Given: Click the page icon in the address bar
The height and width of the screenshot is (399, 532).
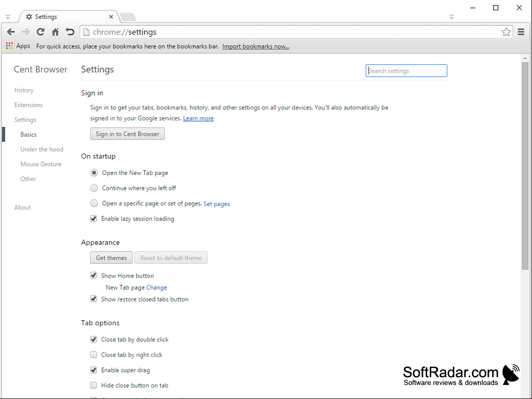Looking at the screenshot, I should coord(86,32).
